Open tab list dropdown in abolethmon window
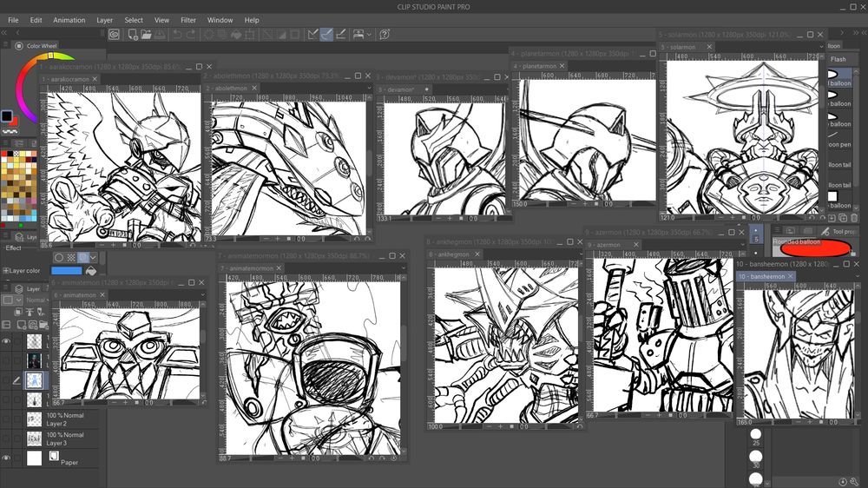 pyautogui.click(x=369, y=88)
